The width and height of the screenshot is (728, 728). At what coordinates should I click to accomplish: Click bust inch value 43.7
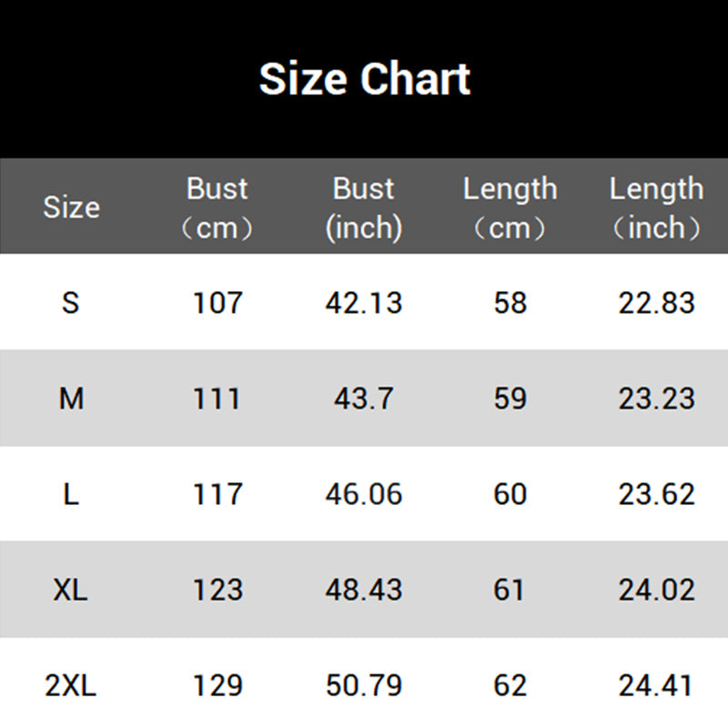tap(364, 399)
